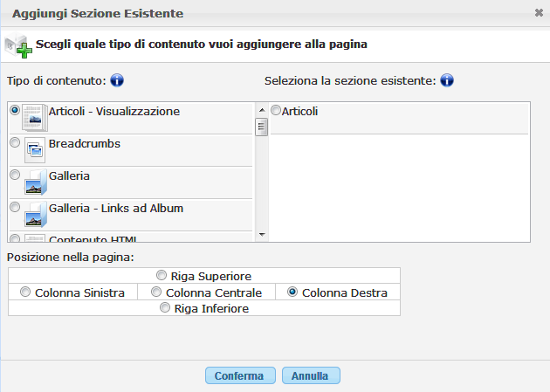
Task: Choose the existing Articoli section radio
Action: [x=276, y=111]
